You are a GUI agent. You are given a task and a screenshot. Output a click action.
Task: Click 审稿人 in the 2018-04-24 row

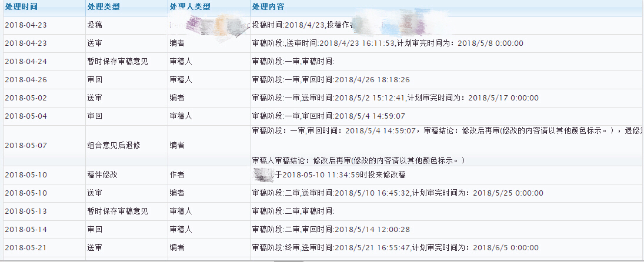coord(181,62)
